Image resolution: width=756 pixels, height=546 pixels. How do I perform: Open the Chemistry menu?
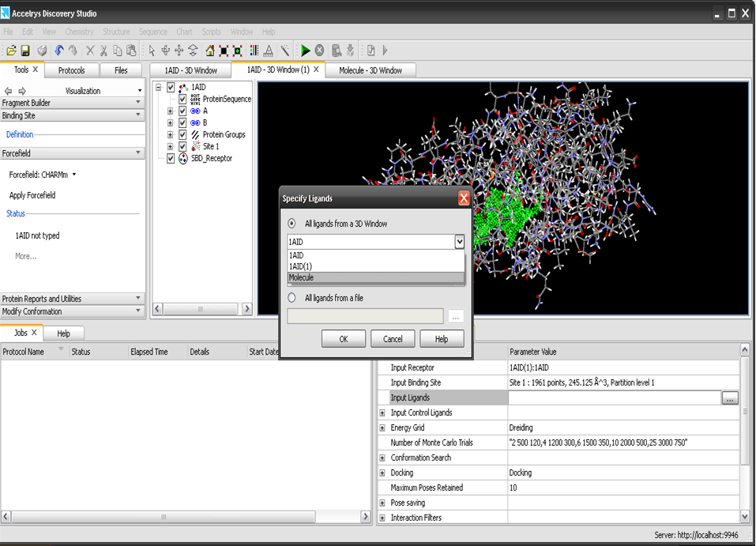(x=79, y=32)
